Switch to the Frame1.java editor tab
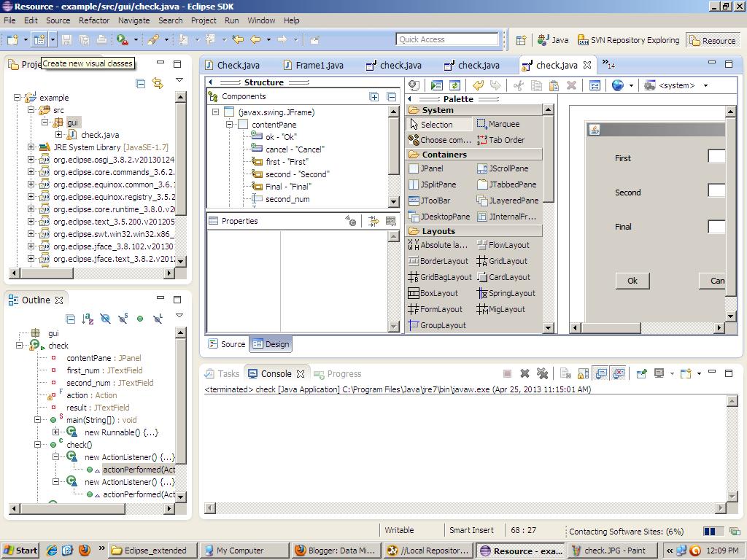 click(x=314, y=65)
